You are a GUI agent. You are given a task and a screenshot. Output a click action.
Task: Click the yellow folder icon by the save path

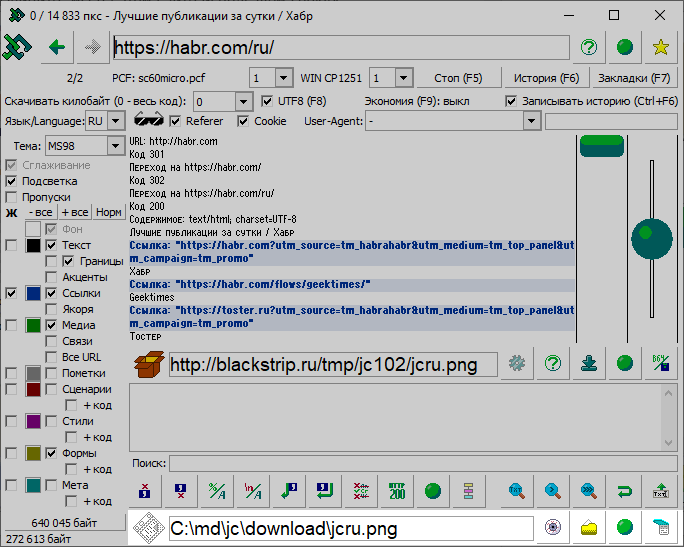pos(588,527)
